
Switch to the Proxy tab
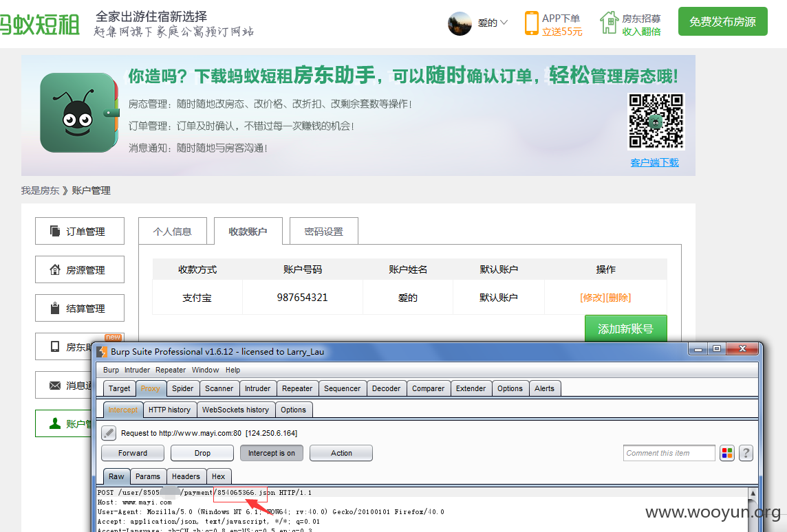[150, 388]
